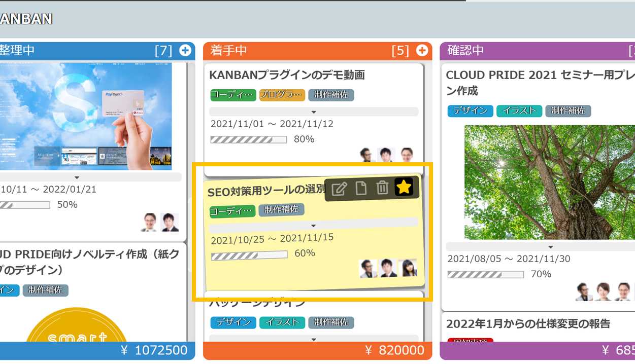Screen dimensions: 635x364
Task: Click the bearded man's avatar on the KANBANプラグイン card
Action: tap(366, 155)
